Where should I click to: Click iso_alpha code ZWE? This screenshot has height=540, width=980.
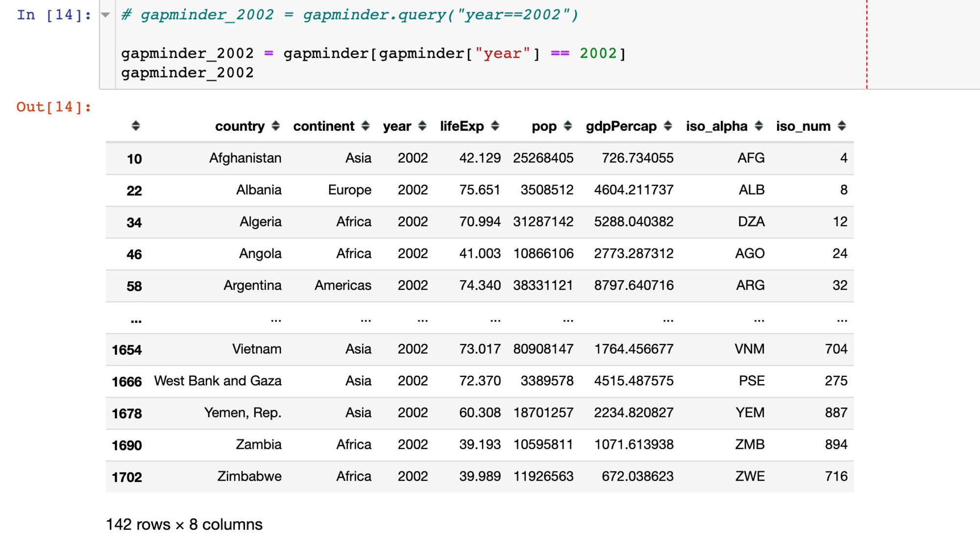click(750, 476)
